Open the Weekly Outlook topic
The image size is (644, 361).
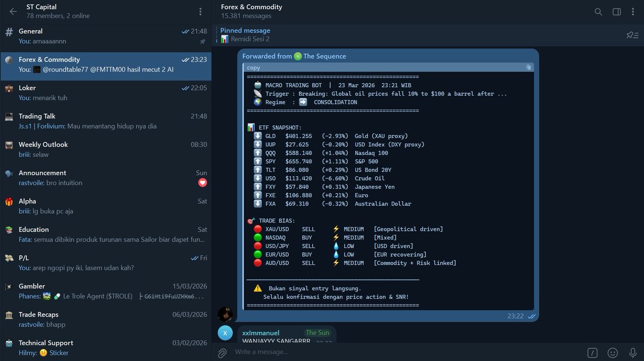click(106, 150)
